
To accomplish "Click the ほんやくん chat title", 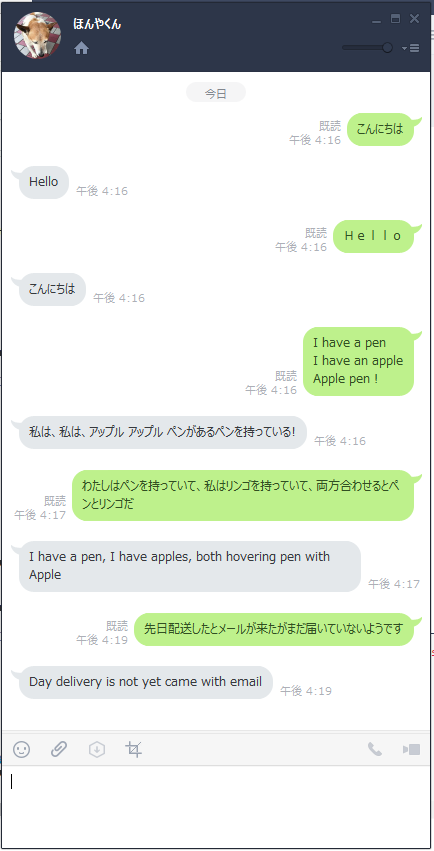I will tap(97, 24).
